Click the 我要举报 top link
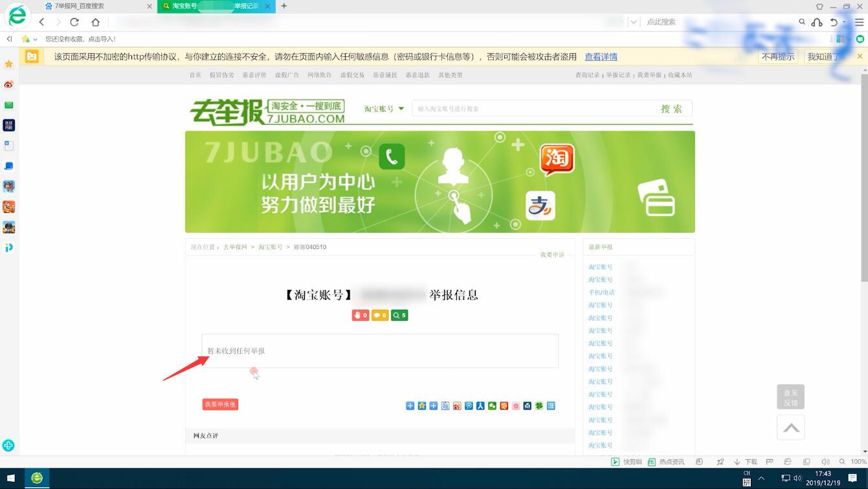This screenshot has width=868, height=489. pos(649,75)
